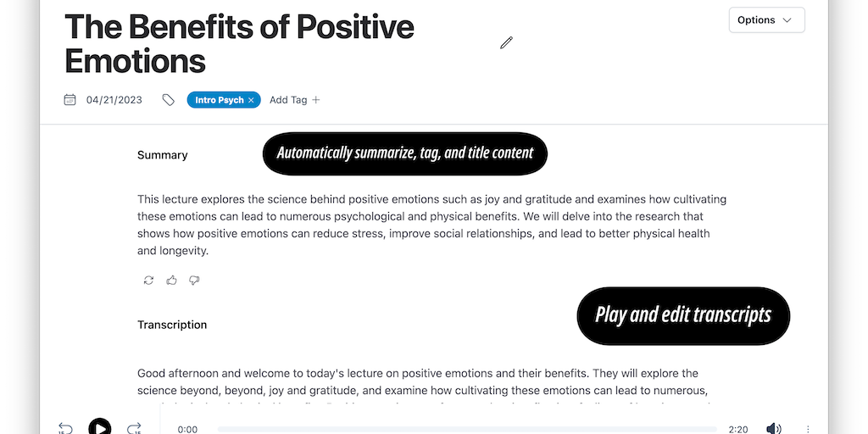Rewind the audio 15 seconds
The image size is (868, 434).
pos(65,428)
